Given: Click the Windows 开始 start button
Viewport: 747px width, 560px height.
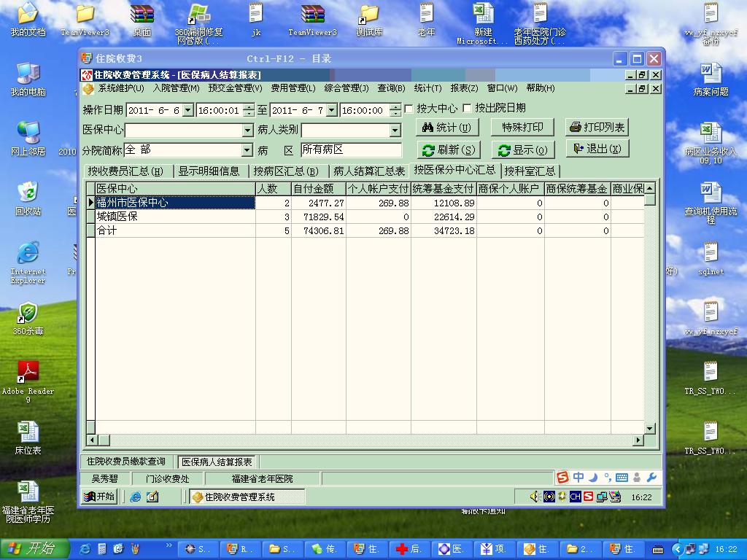Looking at the screenshot, I should 33,548.
